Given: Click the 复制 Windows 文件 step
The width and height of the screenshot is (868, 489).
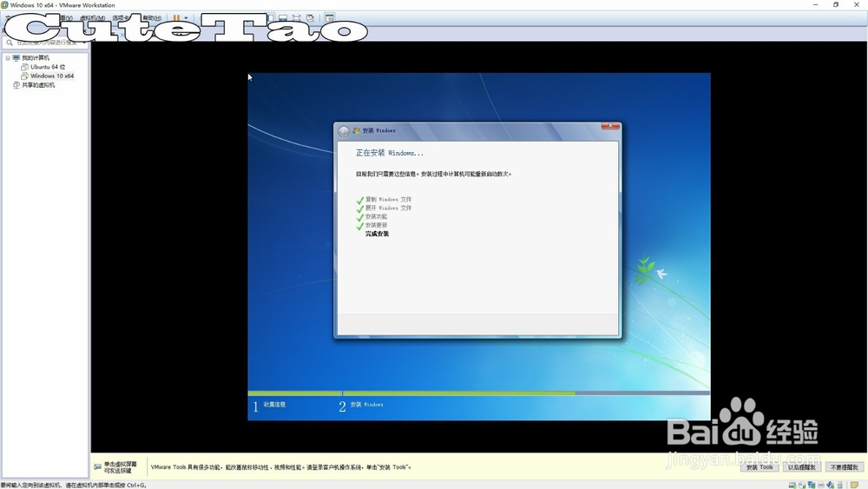Looking at the screenshot, I should coord(388,200).
